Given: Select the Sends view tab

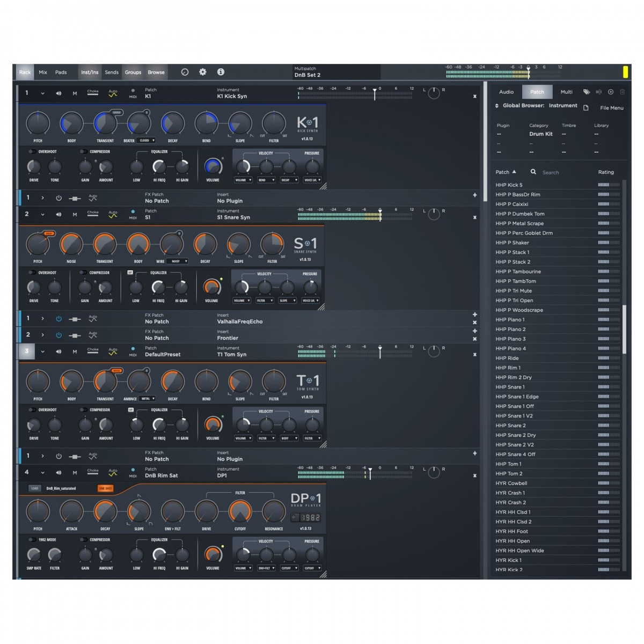Looking at the screenshot, I should tap(112, 72).
